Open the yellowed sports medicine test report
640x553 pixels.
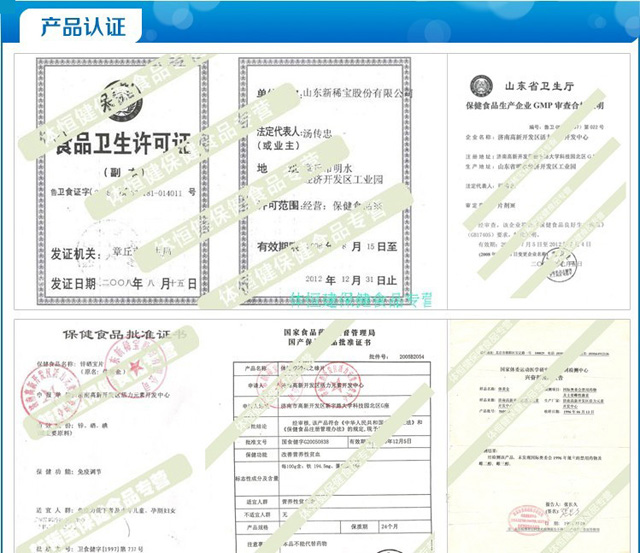point(539,437)
